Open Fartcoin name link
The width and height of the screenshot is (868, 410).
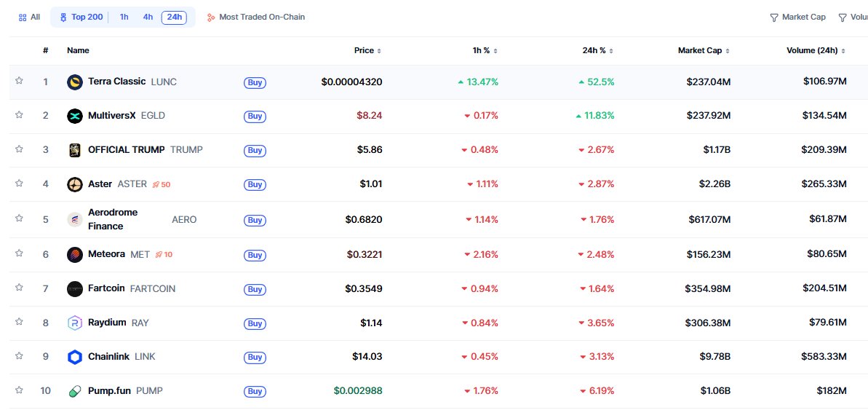pyautogui.click(x=106, y=288)
